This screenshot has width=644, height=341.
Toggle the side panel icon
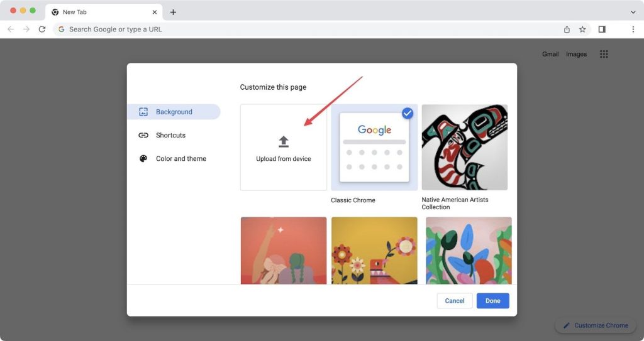coord(602,29)
